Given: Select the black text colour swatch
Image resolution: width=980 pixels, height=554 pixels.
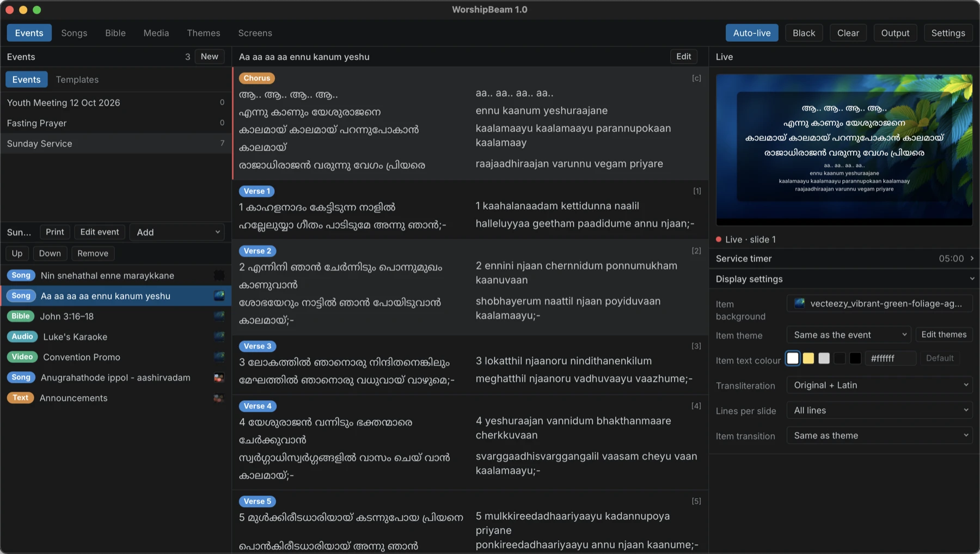Looking at the screenshot, I should point(855,358).
